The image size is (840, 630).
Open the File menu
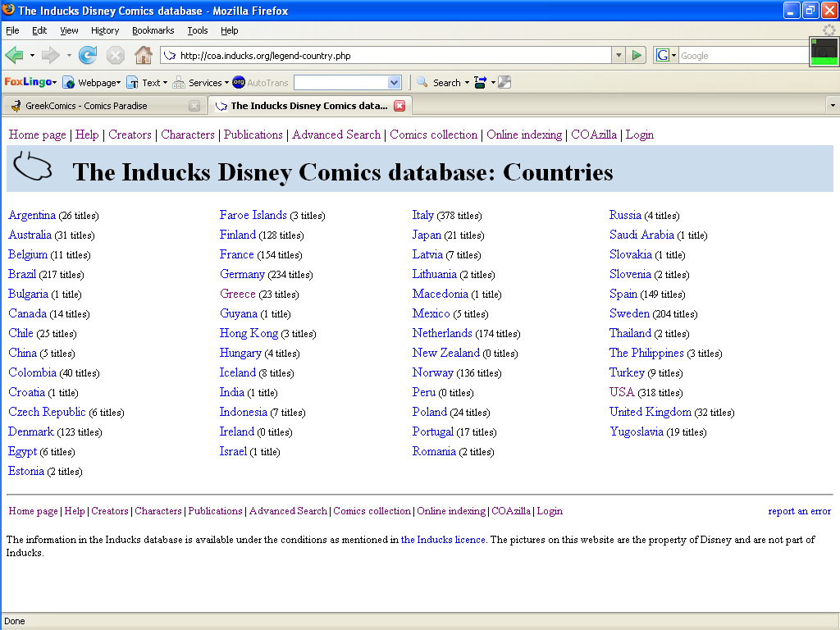click(x=12, y=30)
